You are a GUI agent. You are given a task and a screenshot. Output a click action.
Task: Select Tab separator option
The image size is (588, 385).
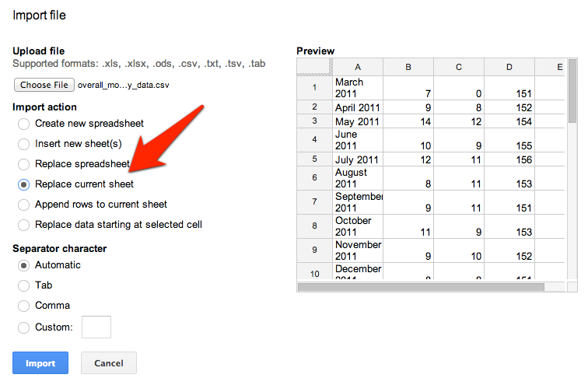click(23, 285)
